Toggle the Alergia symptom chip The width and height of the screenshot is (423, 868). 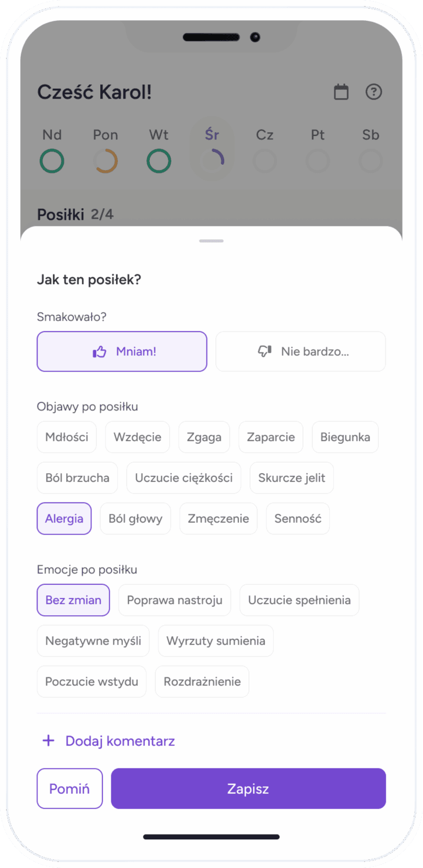[64, 518]
